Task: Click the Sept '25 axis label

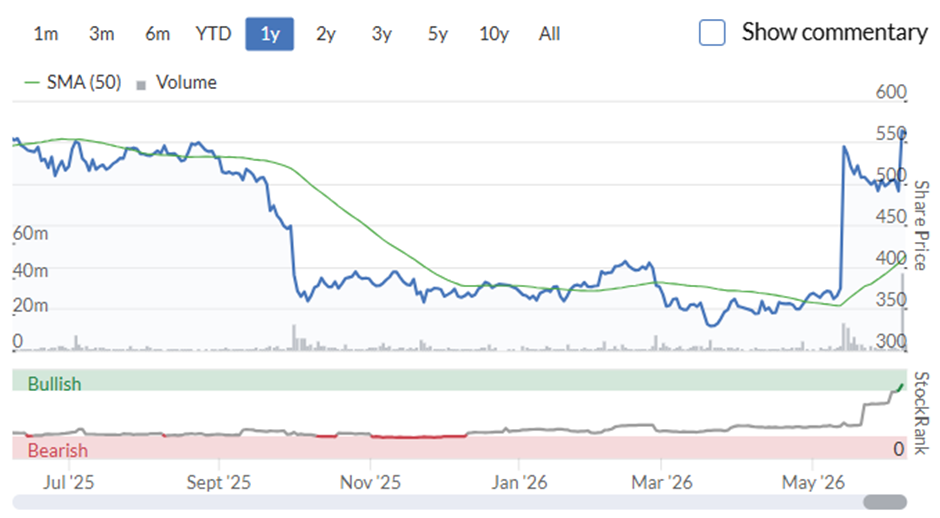Action: tap(219, 482)
